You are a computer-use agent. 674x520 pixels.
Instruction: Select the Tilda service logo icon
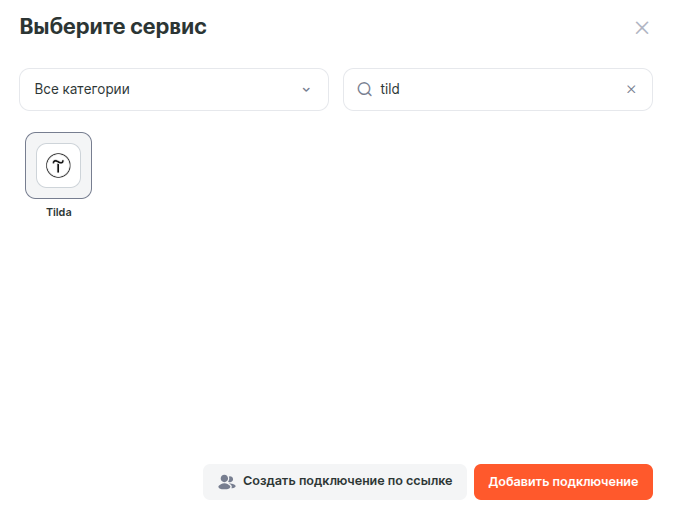pos(58,165)
